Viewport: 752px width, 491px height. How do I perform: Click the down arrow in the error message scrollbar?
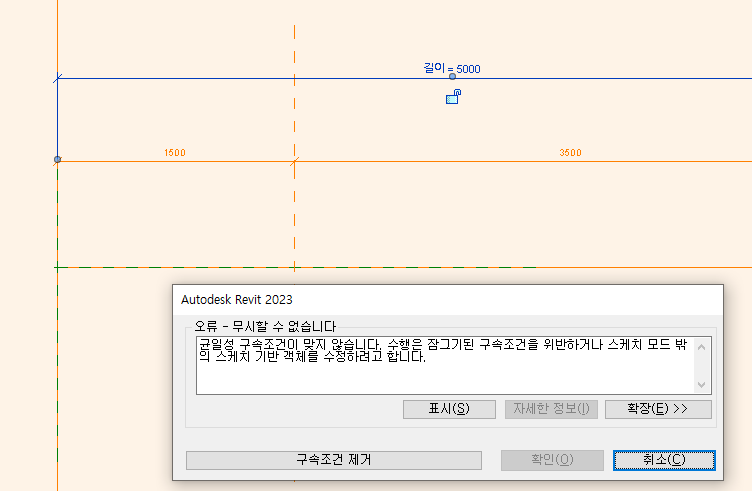(x=702, y=385)
